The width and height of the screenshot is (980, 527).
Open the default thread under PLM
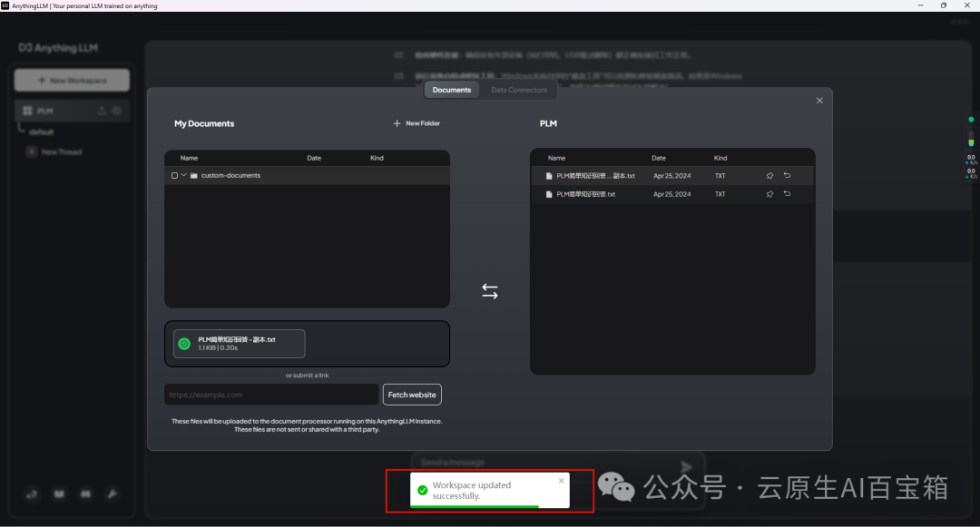[41, 132]
